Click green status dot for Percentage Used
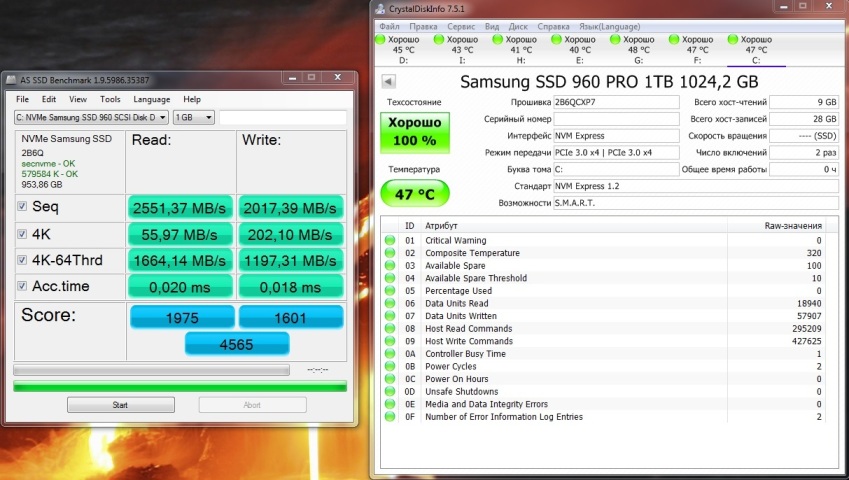This screenshot has height=480, width=849. 390,291
